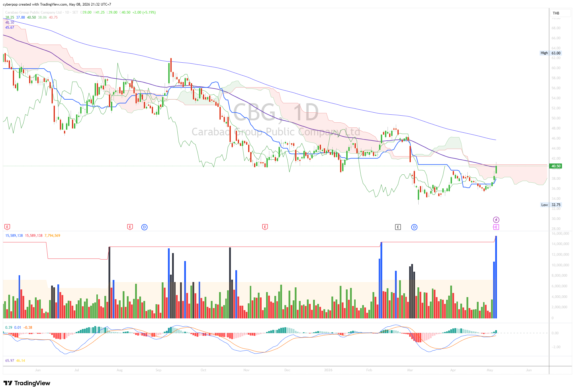Click the black E earnings marker near March
This screenshot has height=392, width=575.
coord(398,227)
